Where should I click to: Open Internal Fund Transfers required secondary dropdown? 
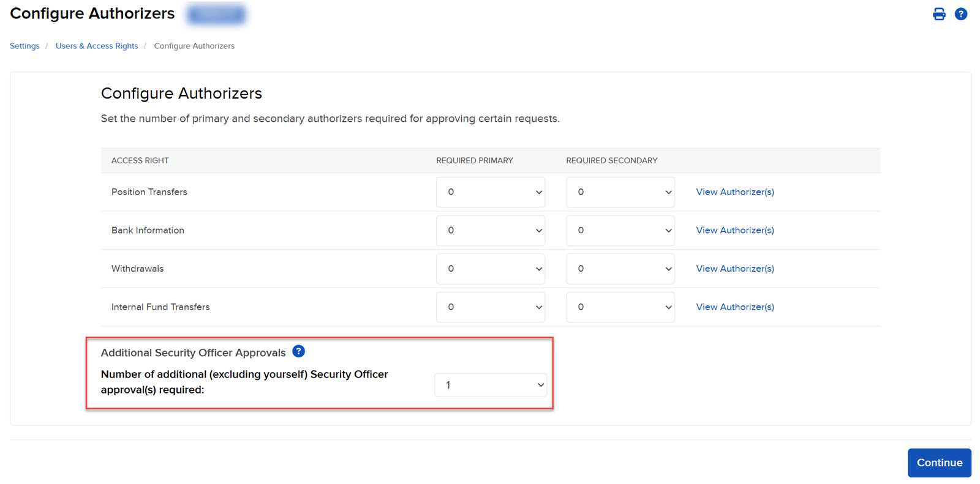click(x=620, y=307)
